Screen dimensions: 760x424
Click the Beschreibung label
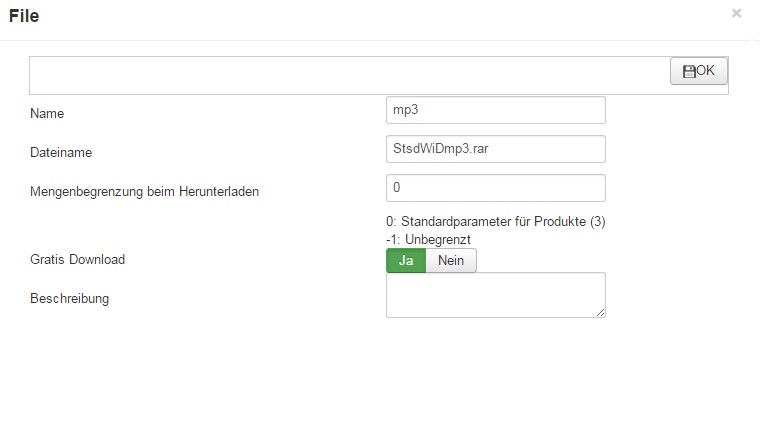(70, 298)
